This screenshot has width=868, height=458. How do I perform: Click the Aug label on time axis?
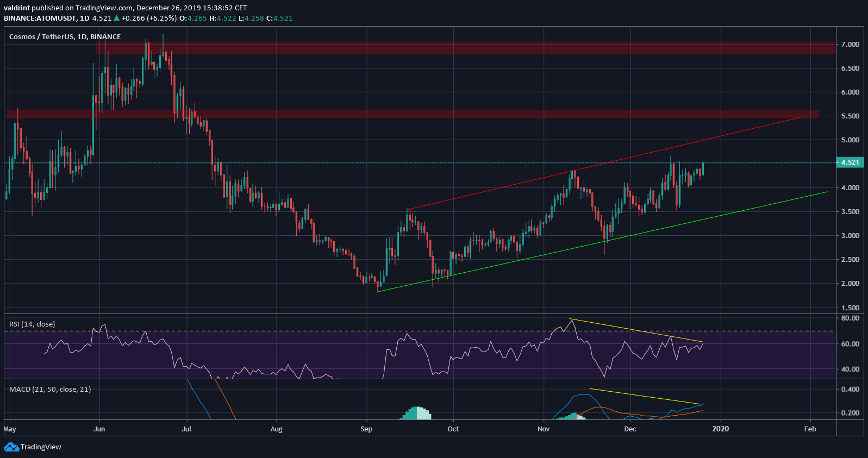click(276, 429)
